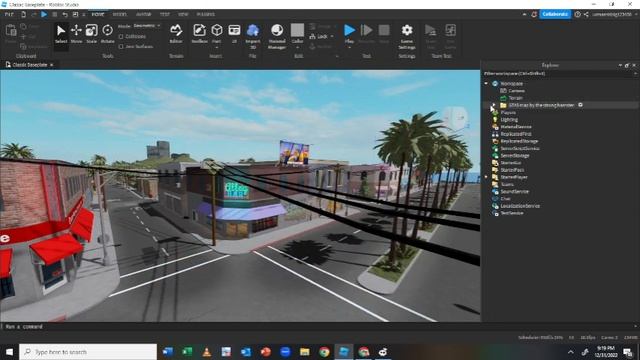This screenshot has width=640, height=360.
Task: Choose the Scale tool
Action: 91,33
